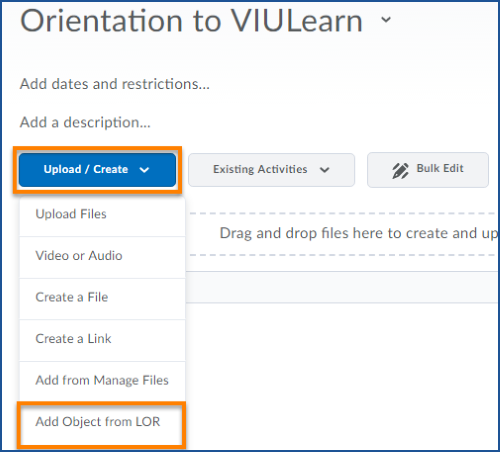Click the pencil icon on Bulk Edit
This screenshot has height=452, width=500.
pos(400,171)
